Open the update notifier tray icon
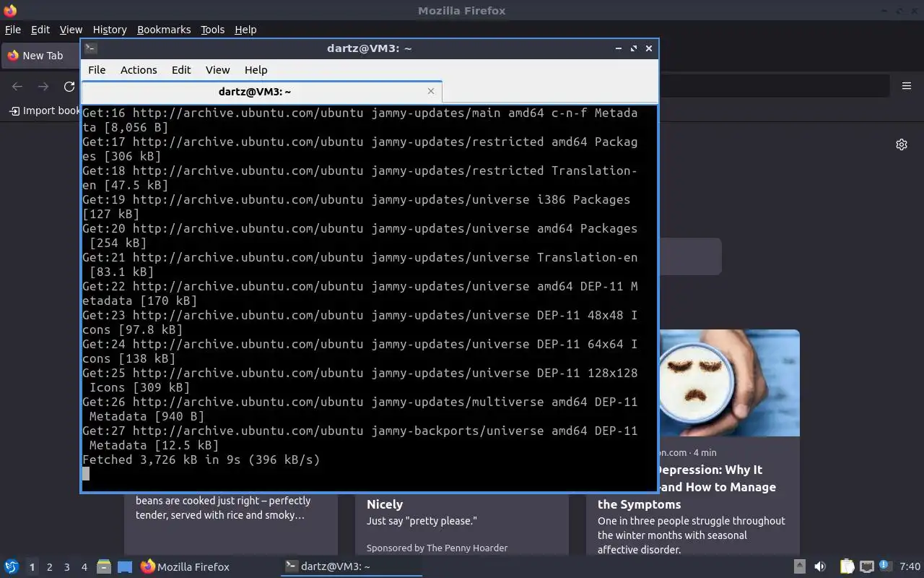Screen dimensions: 924x578 [886, 566]
